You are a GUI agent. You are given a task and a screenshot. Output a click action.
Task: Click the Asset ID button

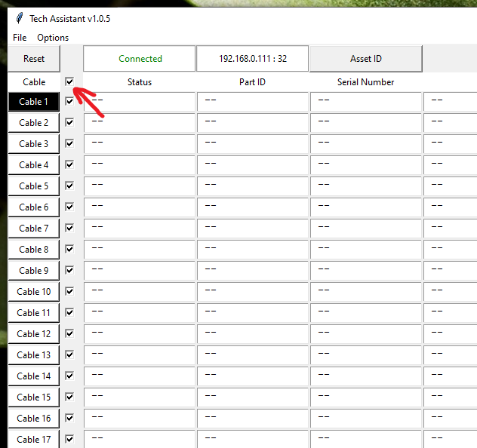(365, 59)
